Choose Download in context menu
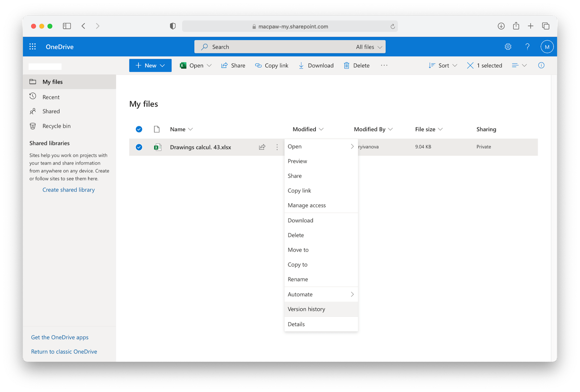 [321, 220]
